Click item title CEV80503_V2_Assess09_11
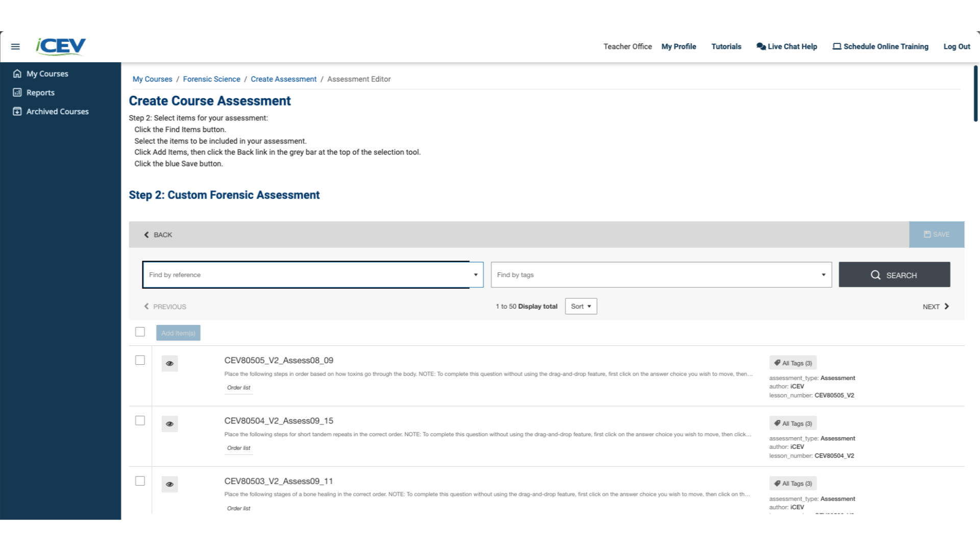The height and width of the screenshot is (551, 980). pos(279,481)
